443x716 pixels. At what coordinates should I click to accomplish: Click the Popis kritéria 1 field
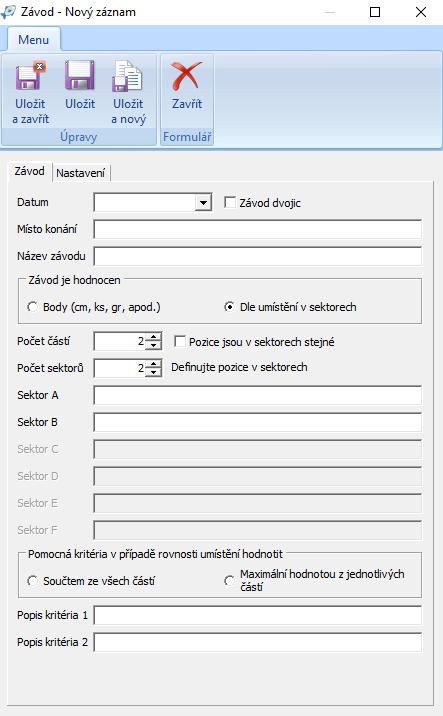point(258,616)
